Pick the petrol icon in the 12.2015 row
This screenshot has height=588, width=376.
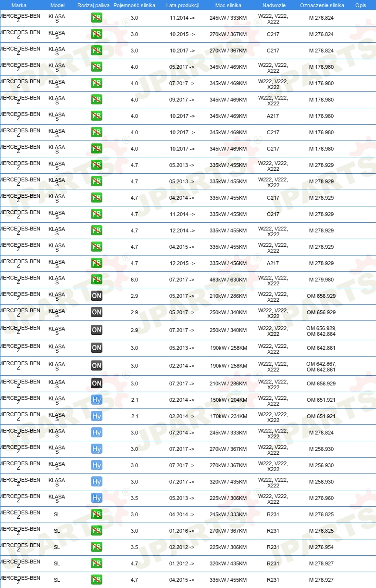pyautogui.click(x=97, y=263)
